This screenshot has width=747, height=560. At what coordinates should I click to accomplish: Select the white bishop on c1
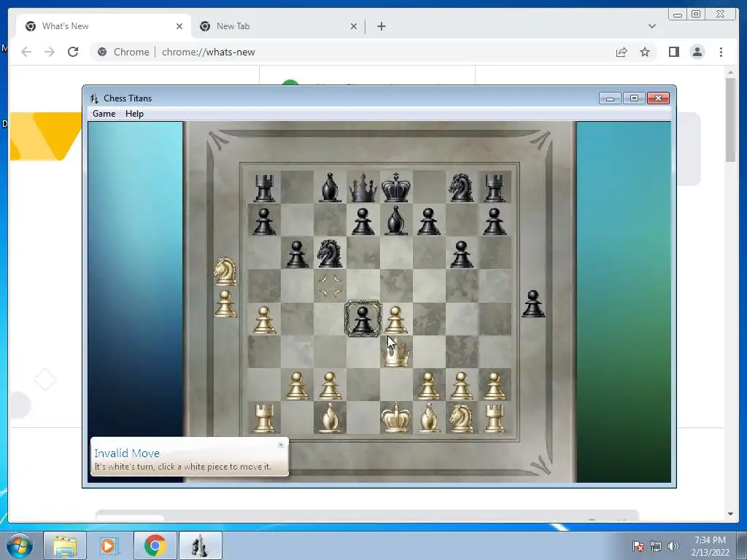(x=330, y=418)
